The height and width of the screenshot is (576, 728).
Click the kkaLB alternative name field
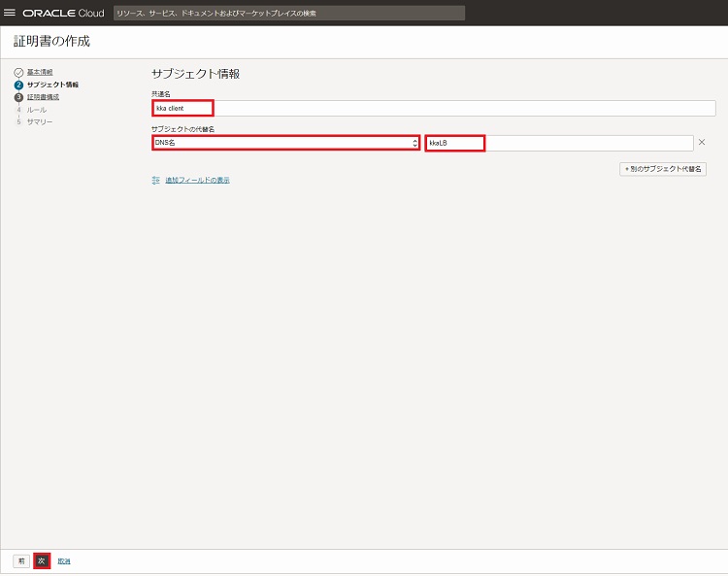[558, 143]
